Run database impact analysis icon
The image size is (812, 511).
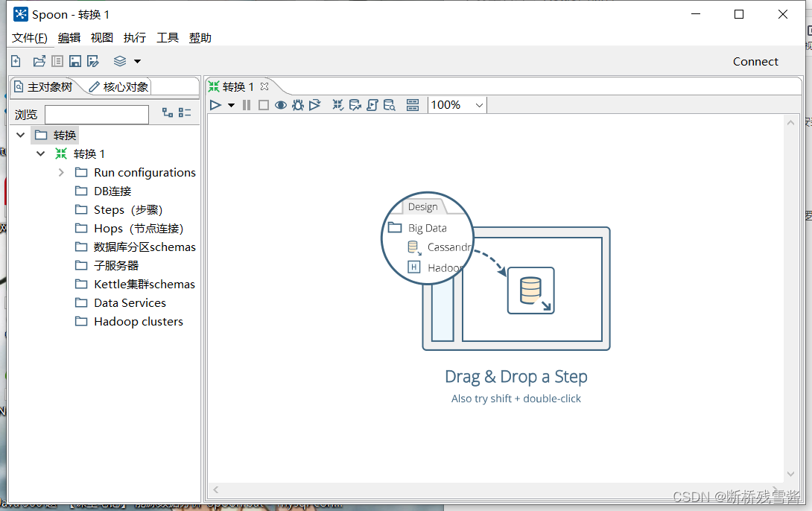(x=355, y=105)
